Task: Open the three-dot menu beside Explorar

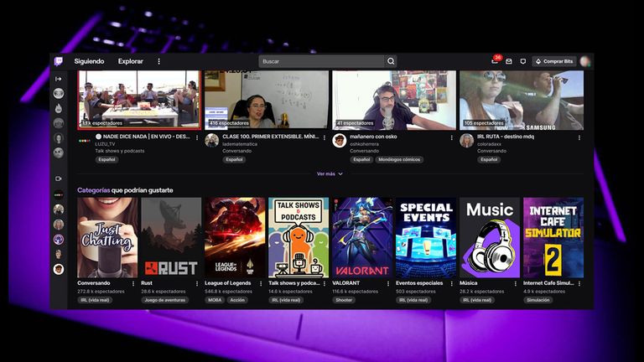Action: pyautogui.click(x=159, y=61)
